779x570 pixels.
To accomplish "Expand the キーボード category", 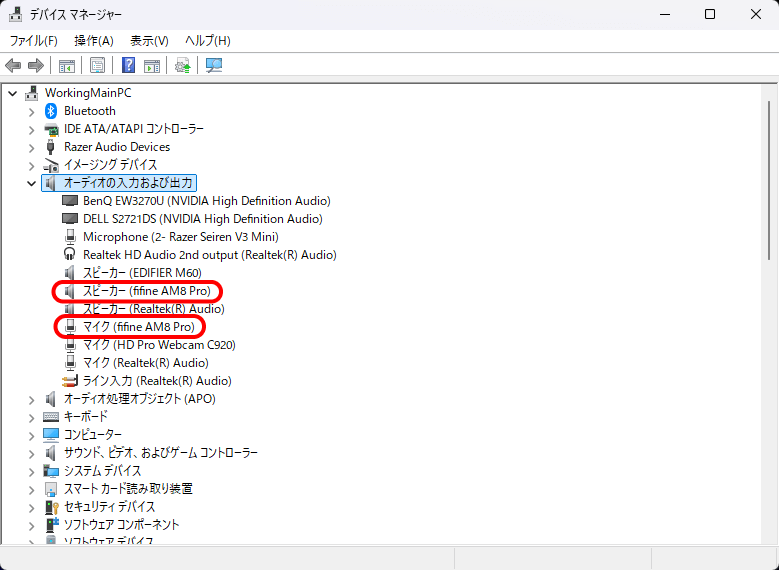I will [31, 417].
